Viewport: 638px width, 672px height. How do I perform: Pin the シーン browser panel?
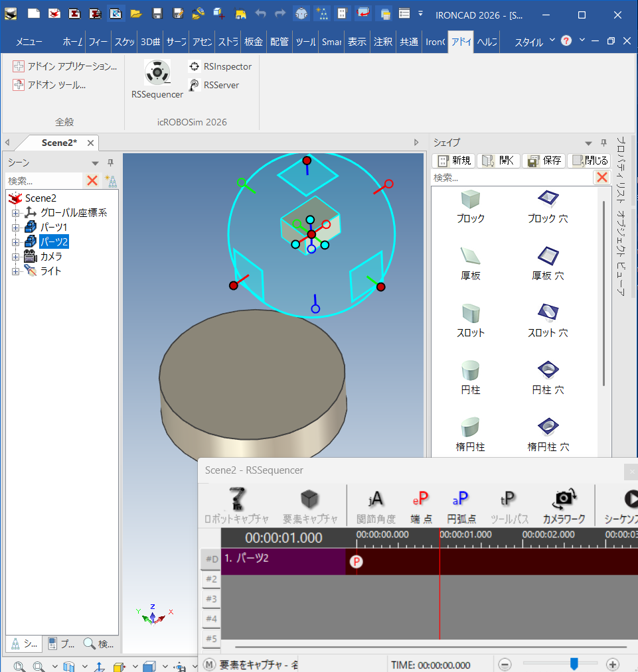(111, 163)
